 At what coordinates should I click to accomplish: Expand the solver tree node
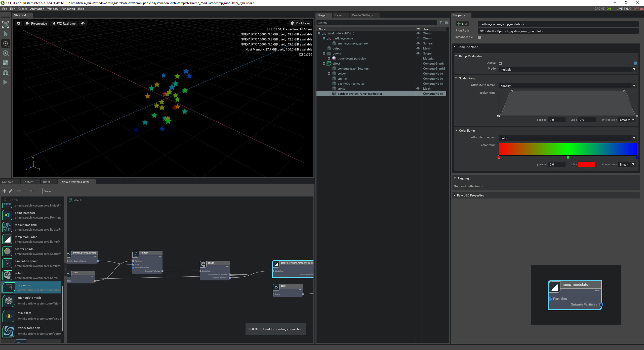(329, 74)
